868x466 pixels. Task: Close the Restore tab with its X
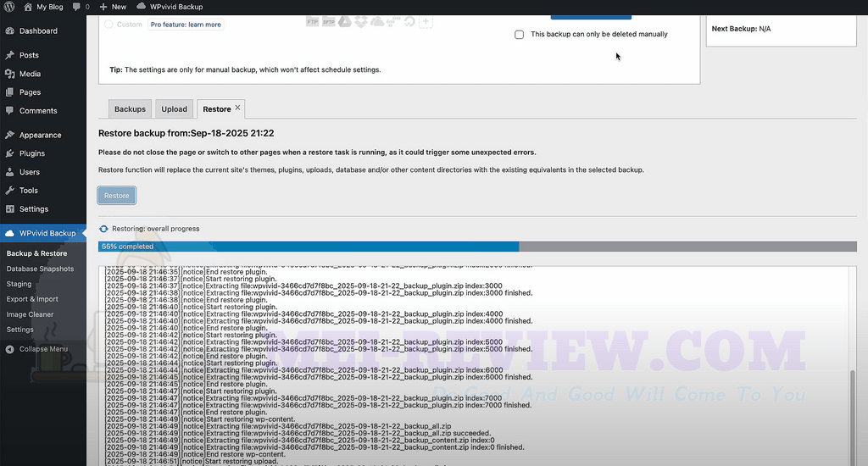pyautogui.click(x=238, y=108)
